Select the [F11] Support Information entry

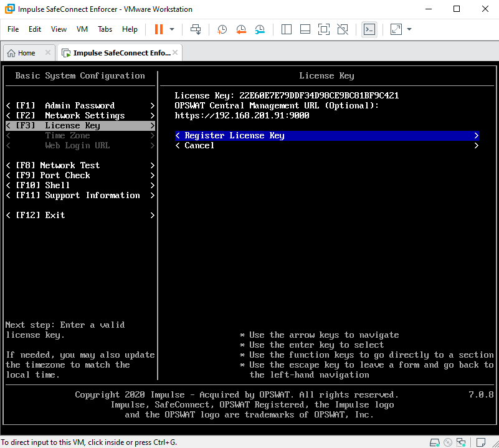click(x=80, y=195)
